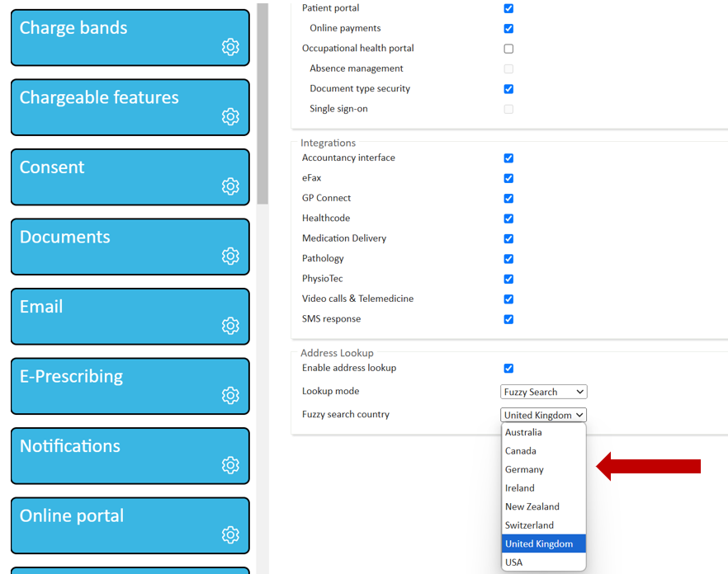Open the Online portal gear icon
This screenshot has width=728, height=574.
coord(230,534)
